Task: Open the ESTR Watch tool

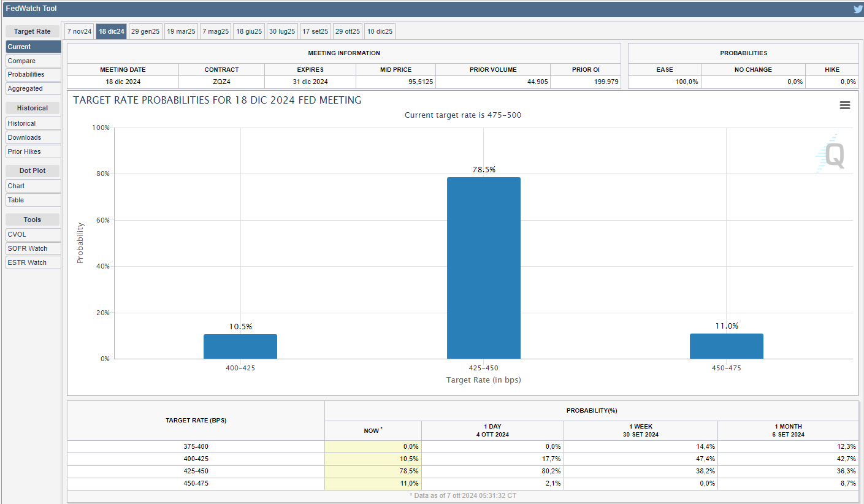Action: click(33, 262)
